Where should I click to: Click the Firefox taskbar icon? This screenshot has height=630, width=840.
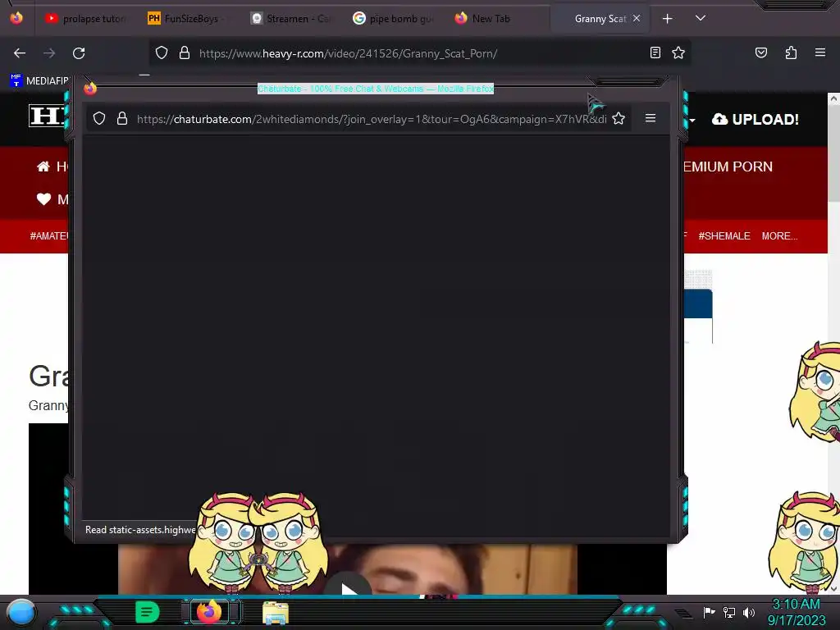pyautogui.click(x=209, y=612)
